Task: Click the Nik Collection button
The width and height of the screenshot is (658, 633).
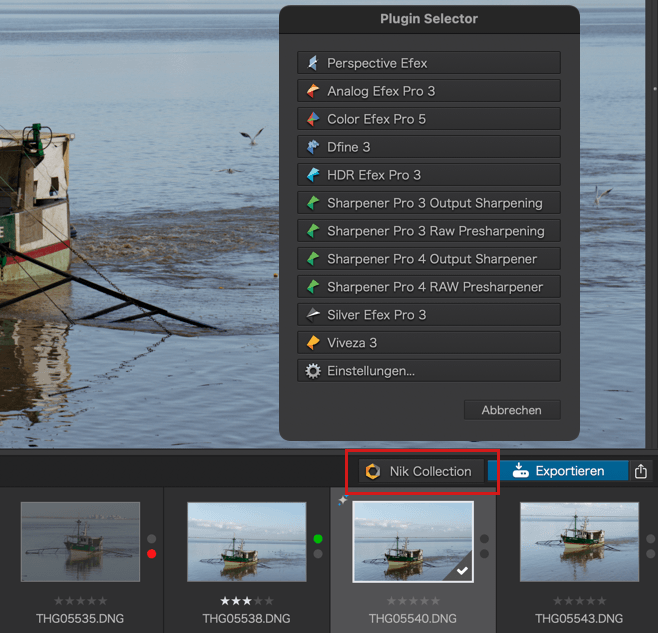Action: (x=421, y=471)
